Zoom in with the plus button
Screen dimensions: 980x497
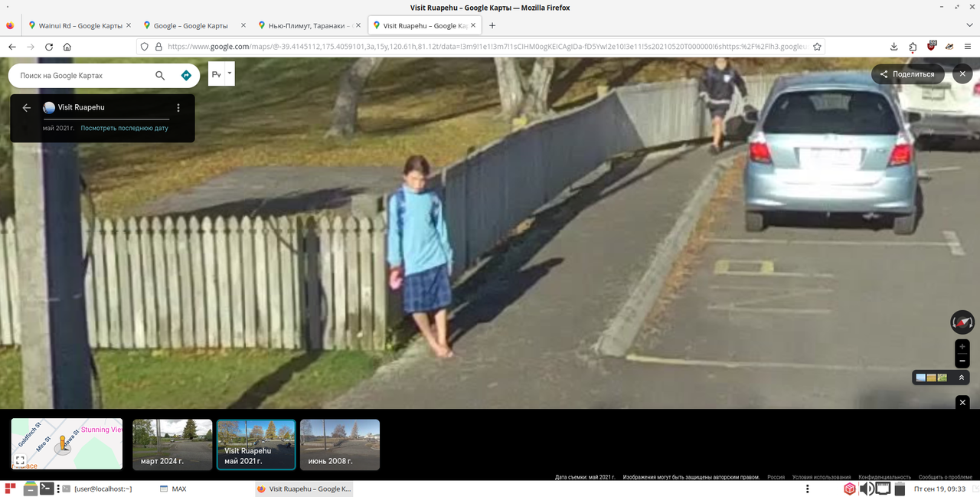click(962, 347)
